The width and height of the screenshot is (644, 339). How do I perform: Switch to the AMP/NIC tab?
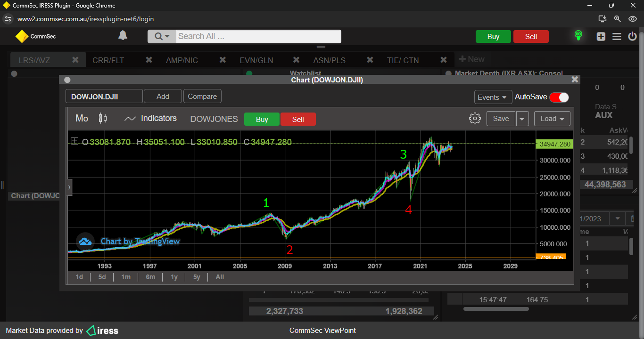182,60
